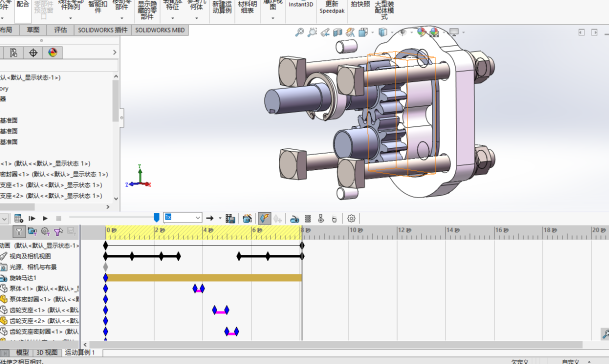The image size is (609, 364).
Task: Toggle the No Filter timeline button
Action: [x=19, y=232]
